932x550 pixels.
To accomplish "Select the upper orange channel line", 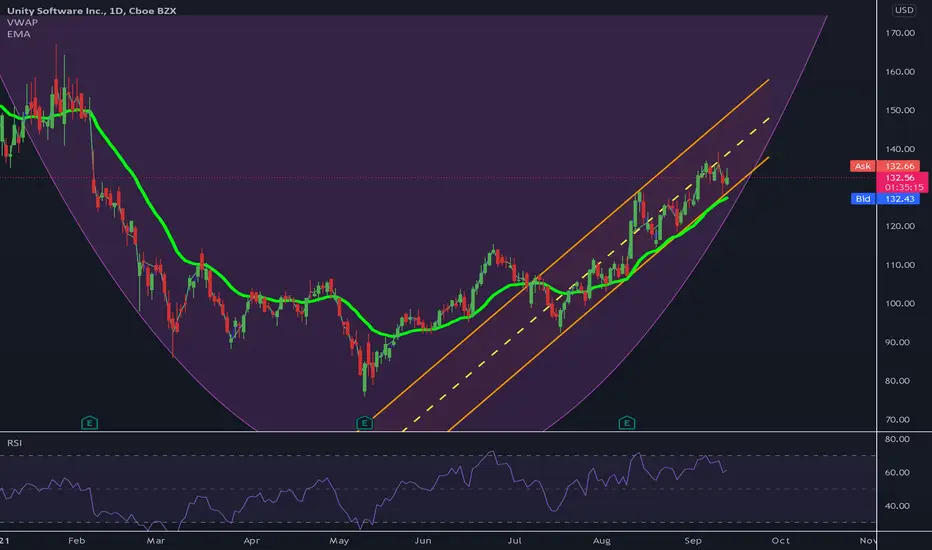I will (571, 250).
